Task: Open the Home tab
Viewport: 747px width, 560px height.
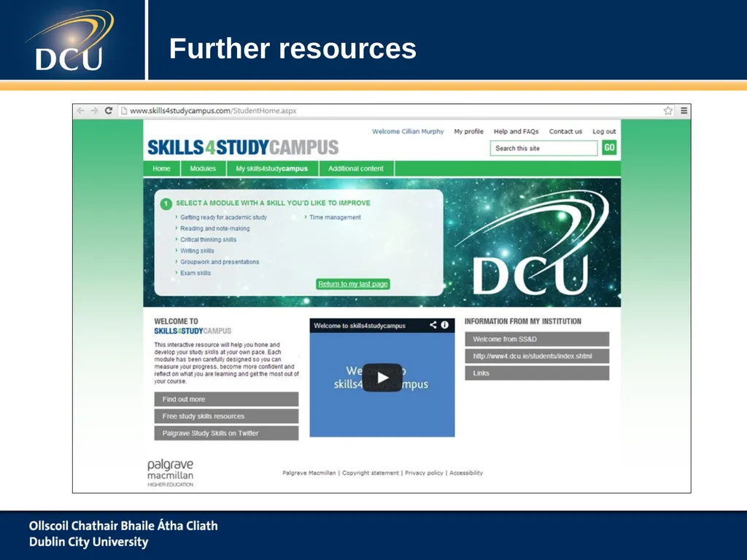Action: [x=161, y=168]
